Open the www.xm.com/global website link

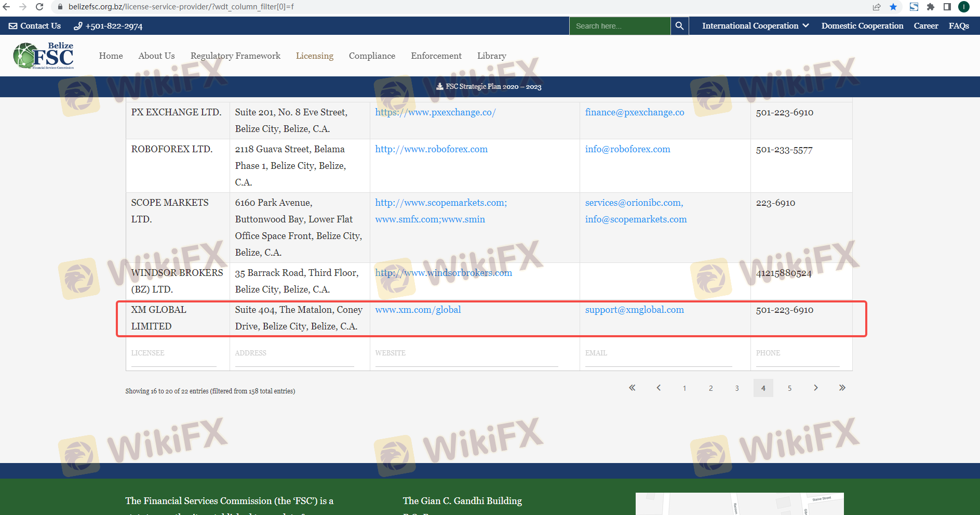[418, 310]
